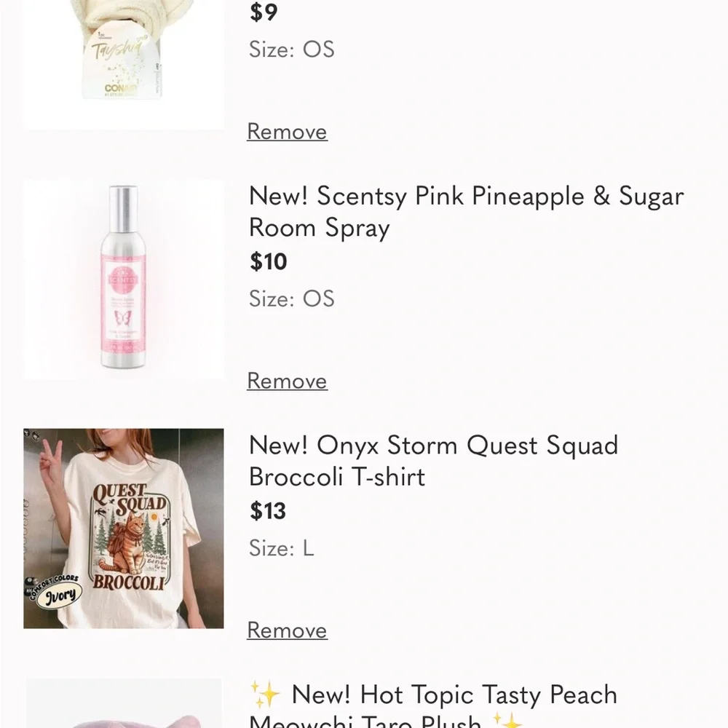The height and width of the screenshot is (728, 728).
Task: Click the $9 price at the top
Action: coord(264,12)
